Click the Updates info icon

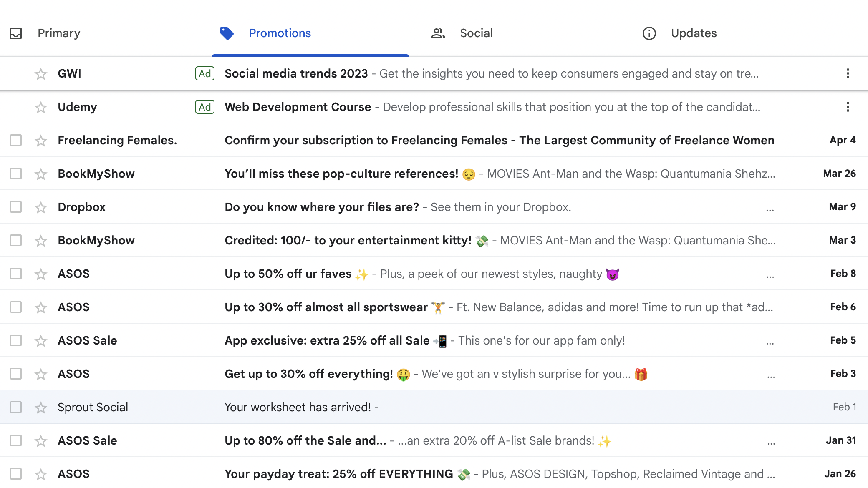649,33
